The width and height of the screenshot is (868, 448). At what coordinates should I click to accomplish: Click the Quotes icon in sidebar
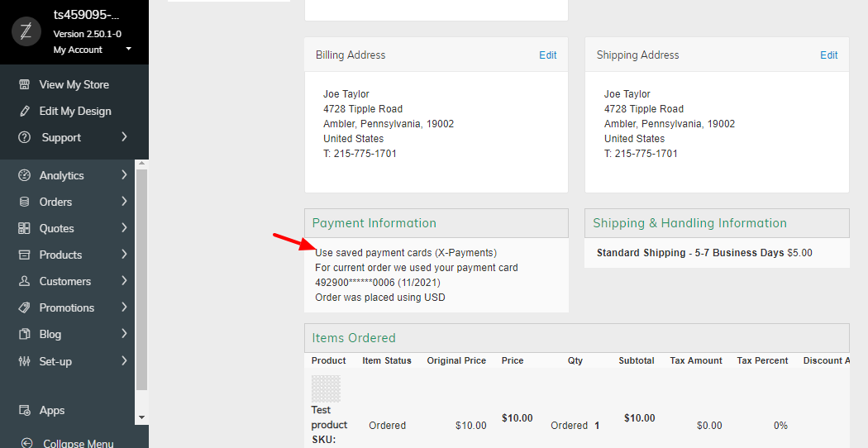pyautogui.click(x=24, y=228)
